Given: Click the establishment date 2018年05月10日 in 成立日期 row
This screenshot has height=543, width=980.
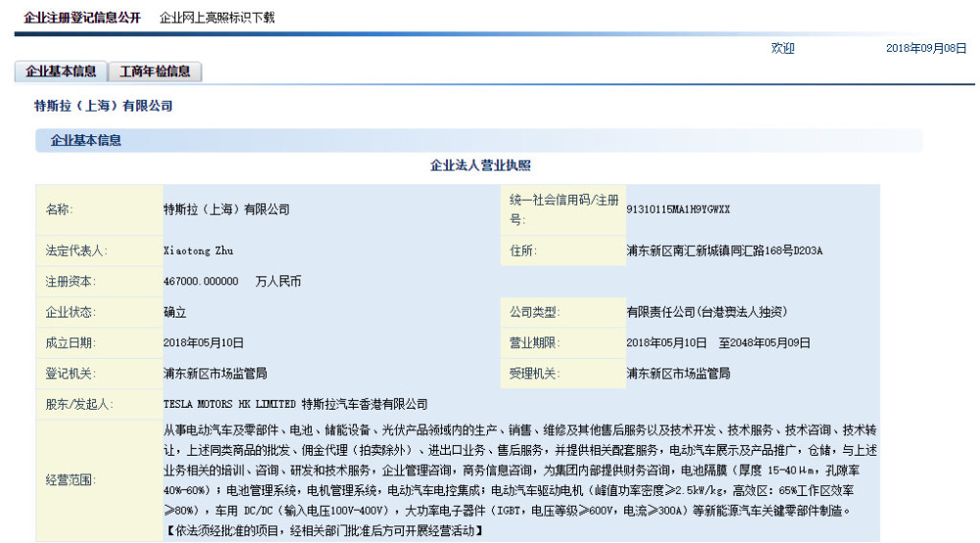Looking at the screenshot, I should coord(204,342).
